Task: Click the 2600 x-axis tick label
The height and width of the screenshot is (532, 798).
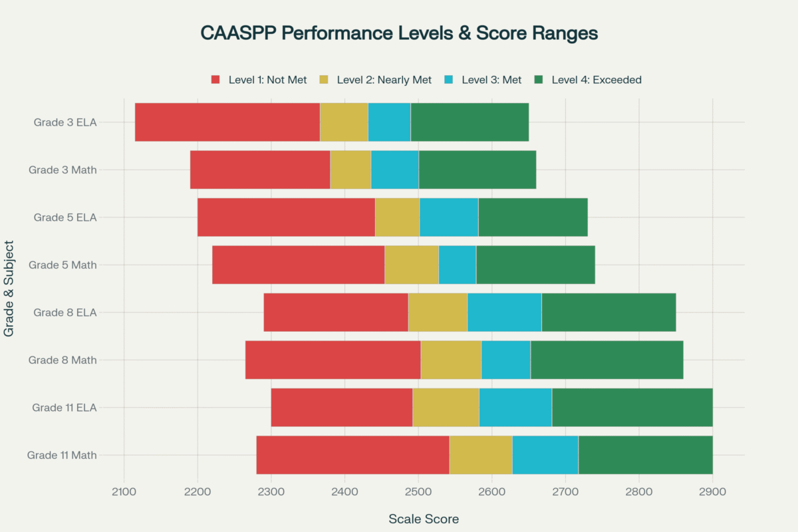Action: [491, 493]
